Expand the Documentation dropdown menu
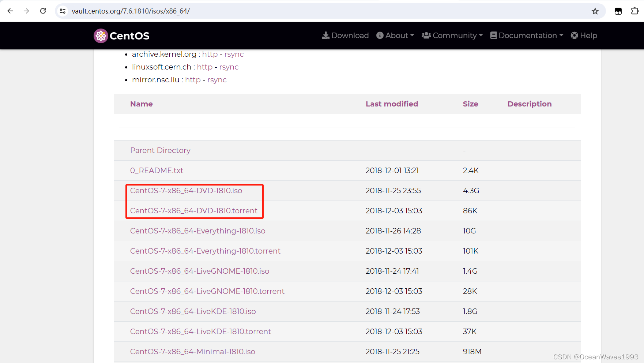 pos(527,35)
